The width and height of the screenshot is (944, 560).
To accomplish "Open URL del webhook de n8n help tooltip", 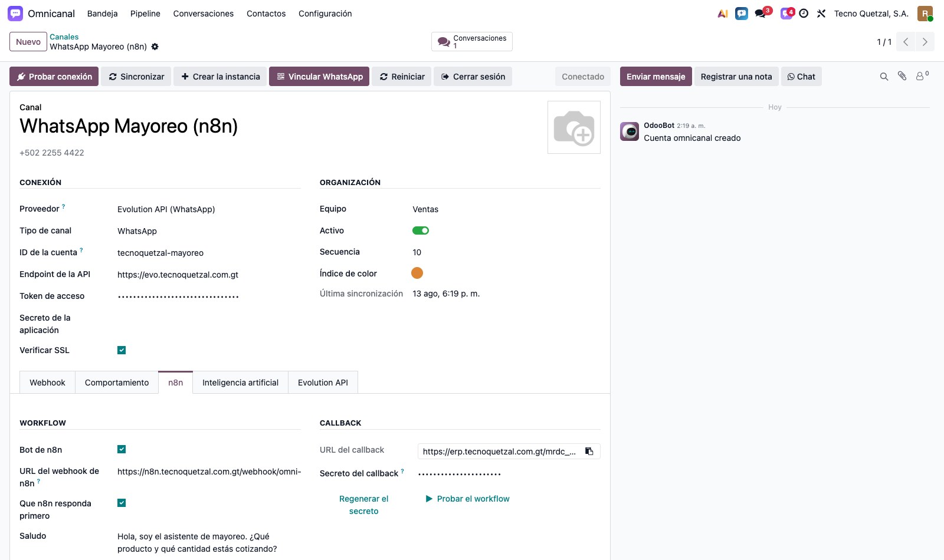I will 38,481.
